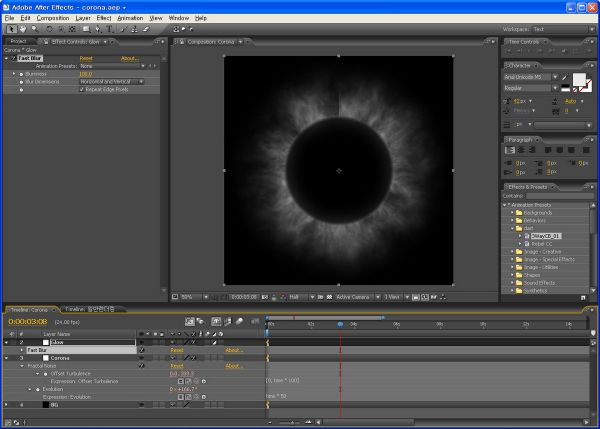Image resolution: width=600 pixels, height=429 pixels.
Task: Click the region of interest icon
Action: (x=321, y=297)
